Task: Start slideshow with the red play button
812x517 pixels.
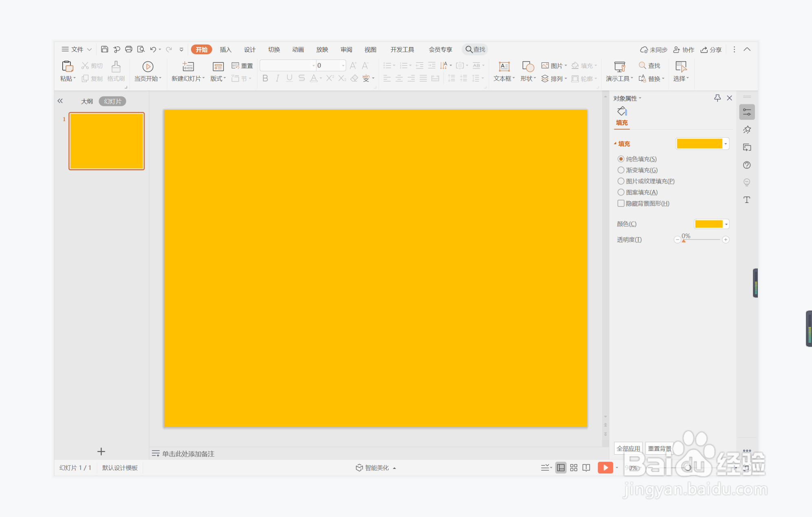Action: [605, 467]
